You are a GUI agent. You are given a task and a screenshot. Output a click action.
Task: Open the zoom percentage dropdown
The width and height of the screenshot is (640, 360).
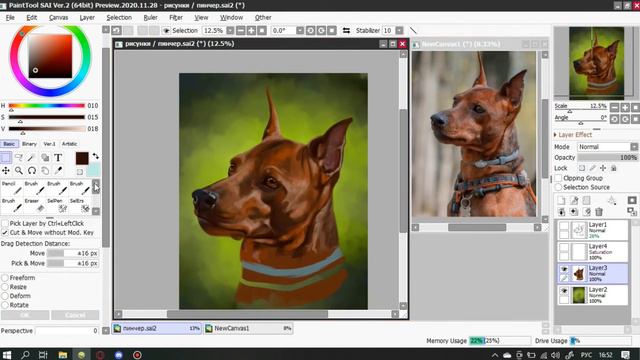230,31
